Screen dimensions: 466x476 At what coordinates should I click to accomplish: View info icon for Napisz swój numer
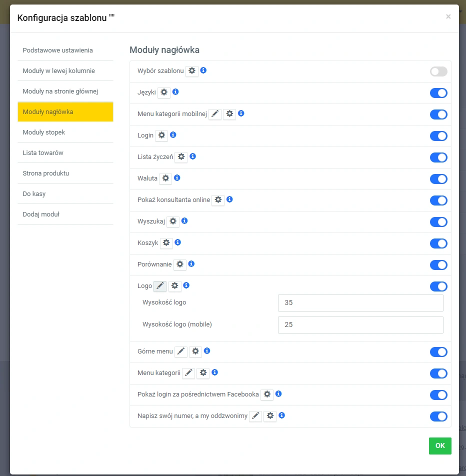[282, 415]
